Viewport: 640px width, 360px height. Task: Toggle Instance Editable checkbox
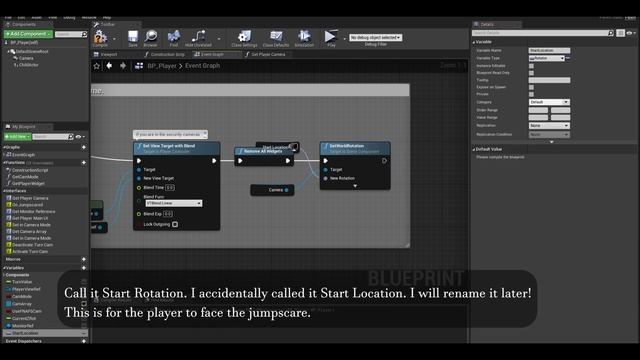[531, 66]
